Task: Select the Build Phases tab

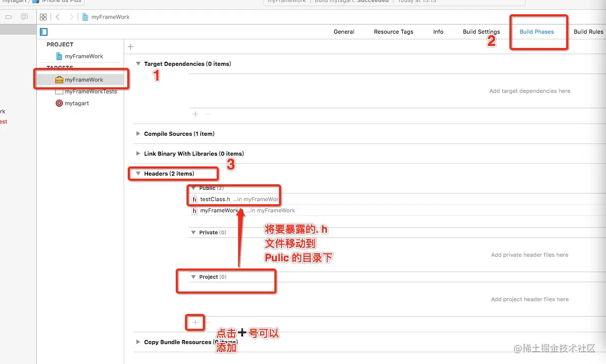Action: (x=537, y=32)
